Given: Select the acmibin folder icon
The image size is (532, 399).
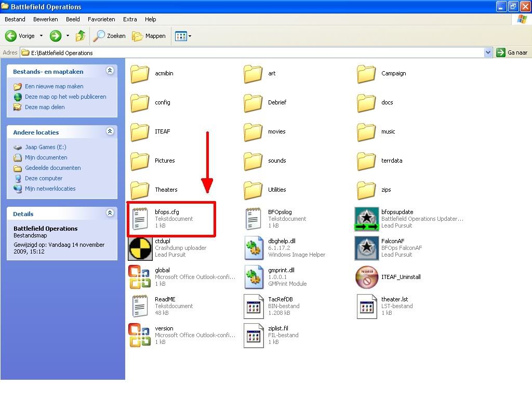Looking at the screenshot, I should click(x=140, y=74).
